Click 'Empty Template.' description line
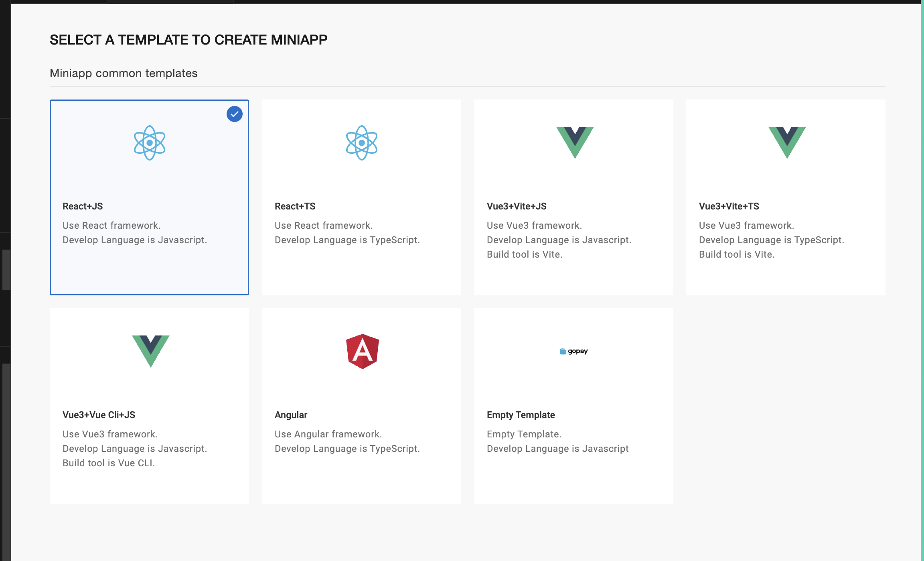Image resolution: width=924 pixels, height=561 pixels. pyautogui.click(x=524, y=434)
